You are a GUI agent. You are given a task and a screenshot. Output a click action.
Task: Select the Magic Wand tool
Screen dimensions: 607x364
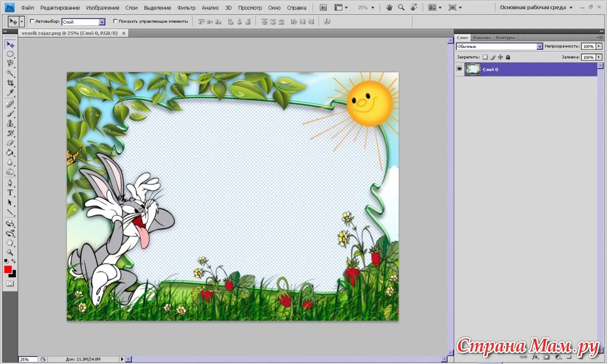coord(10,73)
